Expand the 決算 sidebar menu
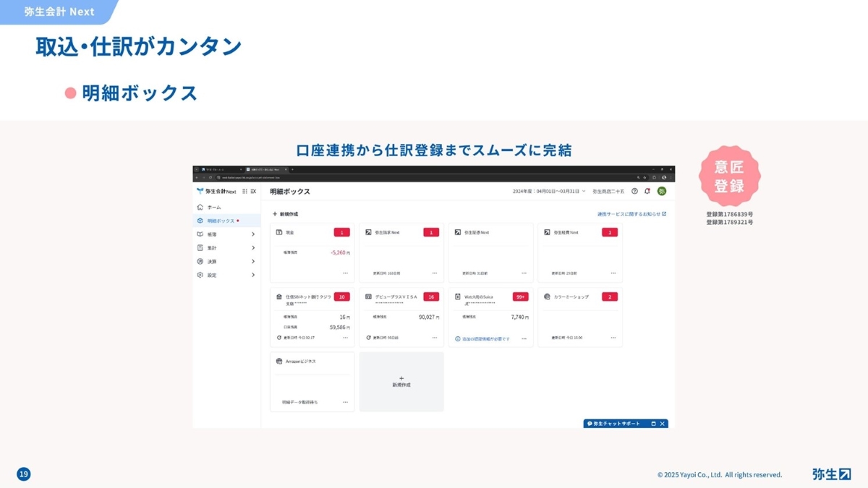 (226, 262)
